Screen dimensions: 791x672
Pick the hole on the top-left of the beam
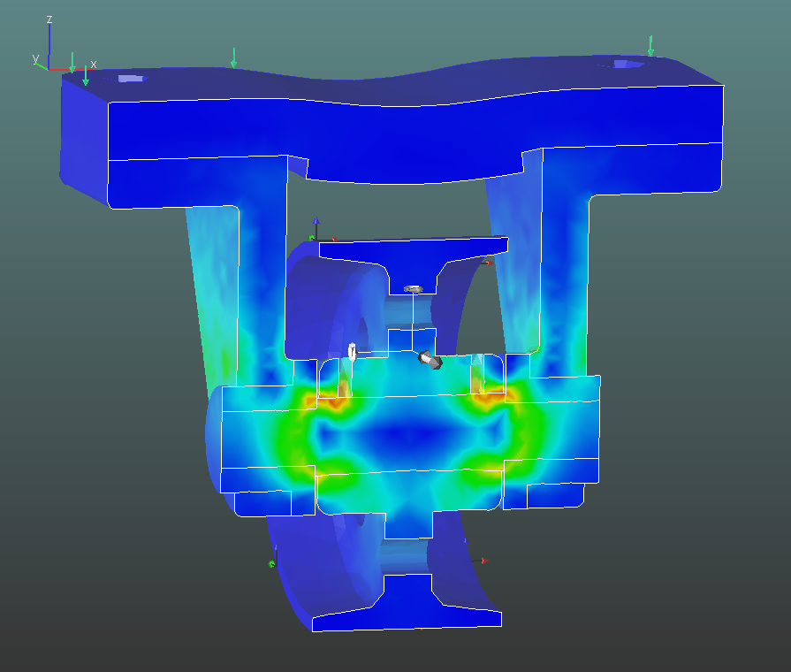(x=131, y=79)
